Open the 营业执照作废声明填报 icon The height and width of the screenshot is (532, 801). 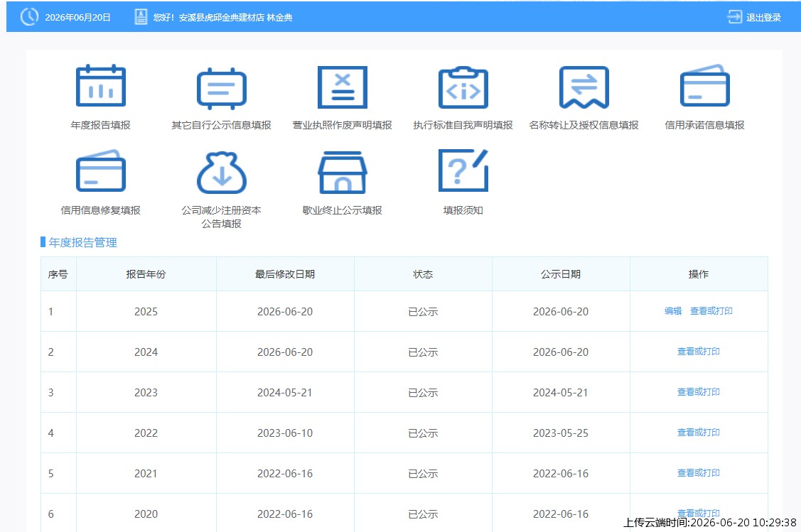pyautogui.click(x=343, y=87)
